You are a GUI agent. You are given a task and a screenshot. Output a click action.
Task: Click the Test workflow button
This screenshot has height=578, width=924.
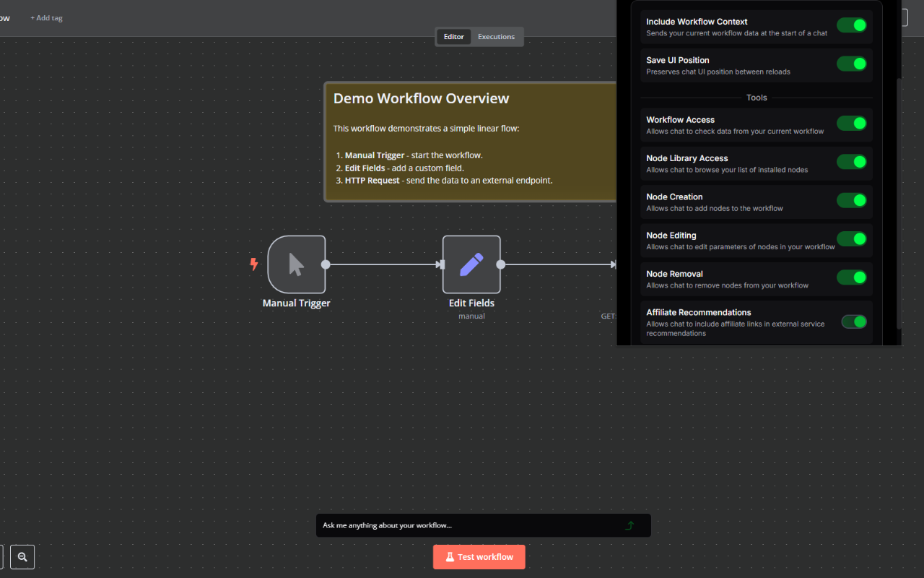click(479, 557)
